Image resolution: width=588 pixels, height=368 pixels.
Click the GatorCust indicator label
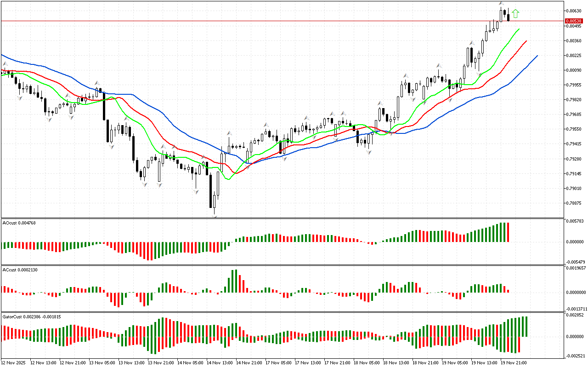point(32,316)
